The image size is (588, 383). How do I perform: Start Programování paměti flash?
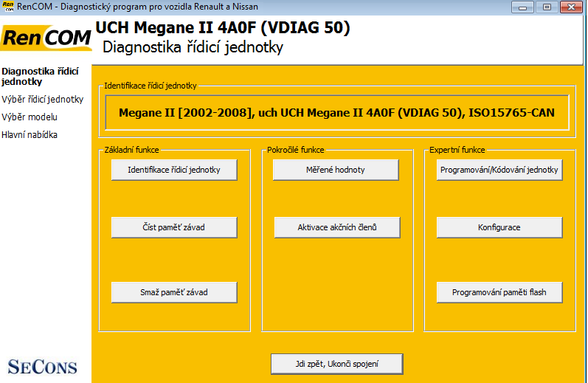499,292
